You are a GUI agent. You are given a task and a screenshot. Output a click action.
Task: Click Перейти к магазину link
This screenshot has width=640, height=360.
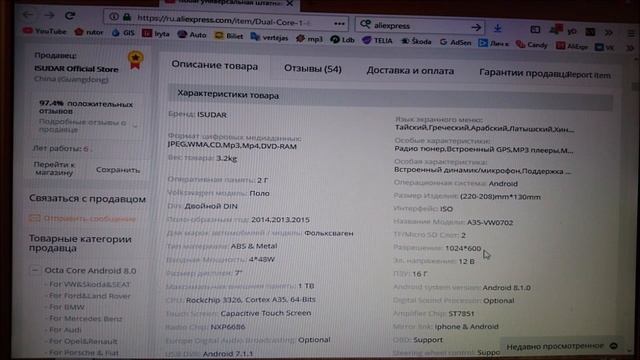pyautogui.click(x=54, y=168)
